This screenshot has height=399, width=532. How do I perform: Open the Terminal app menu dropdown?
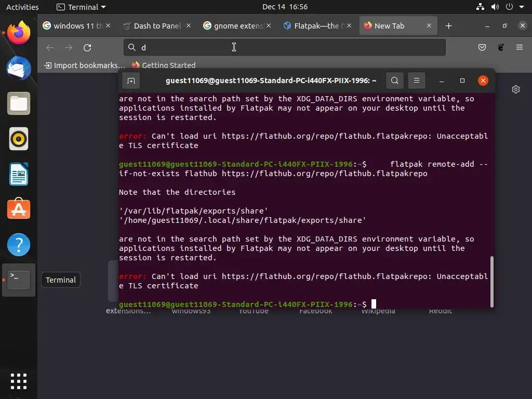tap(82, 7)
